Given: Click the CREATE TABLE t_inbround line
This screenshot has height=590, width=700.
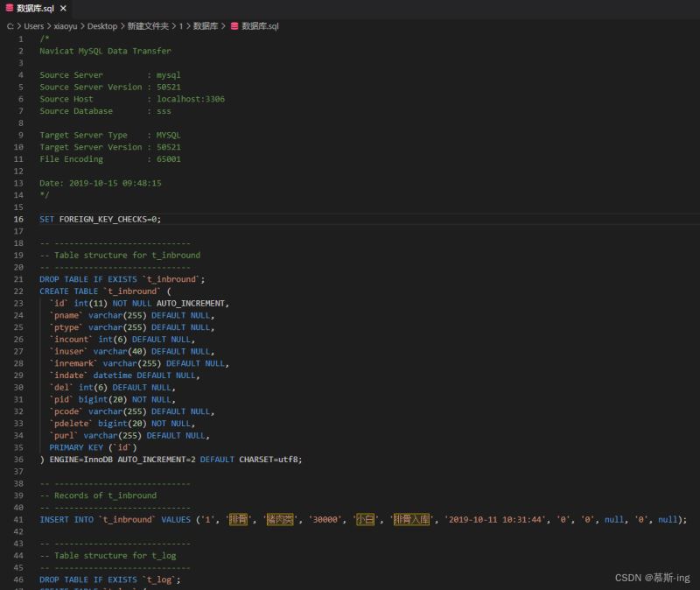Looking at the screenshot, I should (105, 291).
